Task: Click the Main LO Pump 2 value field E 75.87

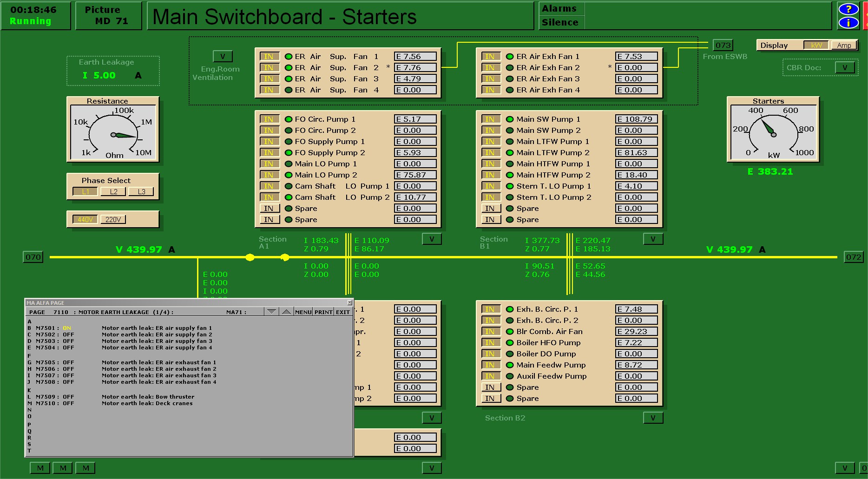Action: coord(415,175)
